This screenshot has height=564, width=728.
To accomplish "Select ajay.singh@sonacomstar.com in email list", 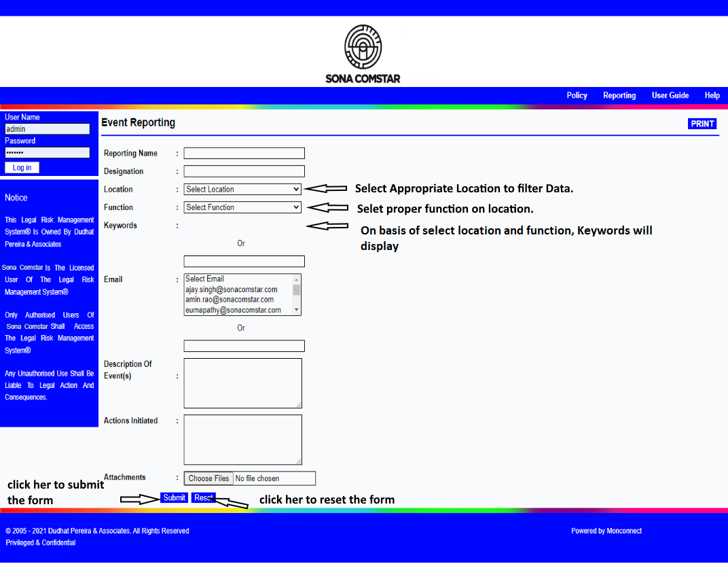I will pyautogui.click(x=231, y=289).
